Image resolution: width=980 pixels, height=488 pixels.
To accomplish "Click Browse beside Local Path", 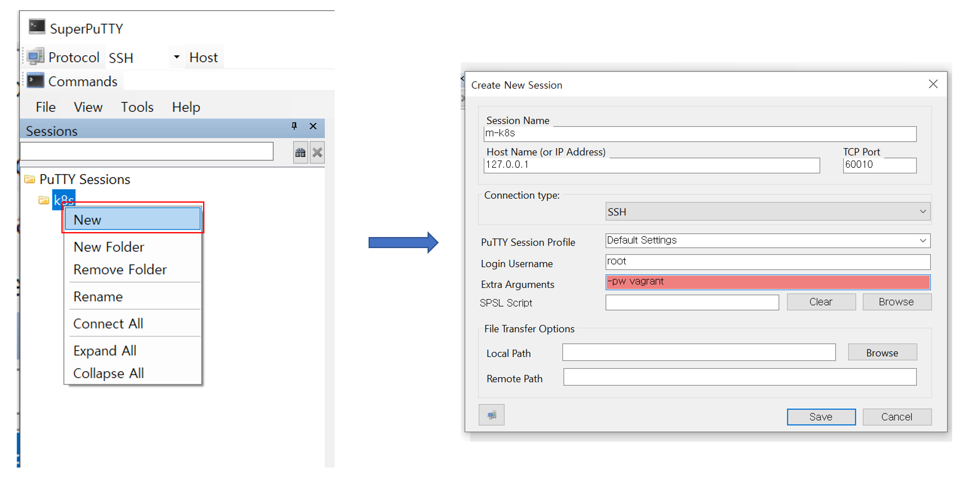I will click(882, 352).
